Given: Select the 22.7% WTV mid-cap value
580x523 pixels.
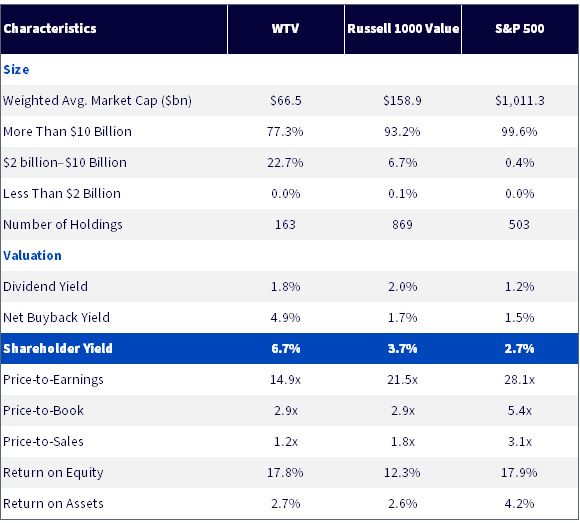Looking at the screenshot, I should [285, 163].
